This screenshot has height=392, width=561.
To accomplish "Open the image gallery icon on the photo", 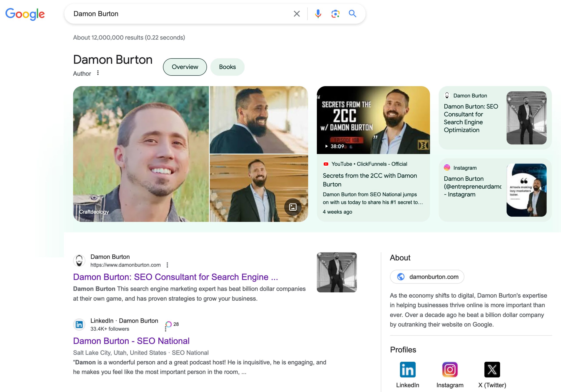I will click(293, 207).
